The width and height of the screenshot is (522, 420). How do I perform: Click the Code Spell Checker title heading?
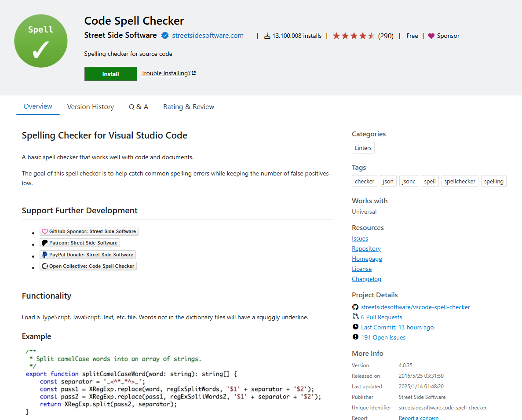(134, 21)
